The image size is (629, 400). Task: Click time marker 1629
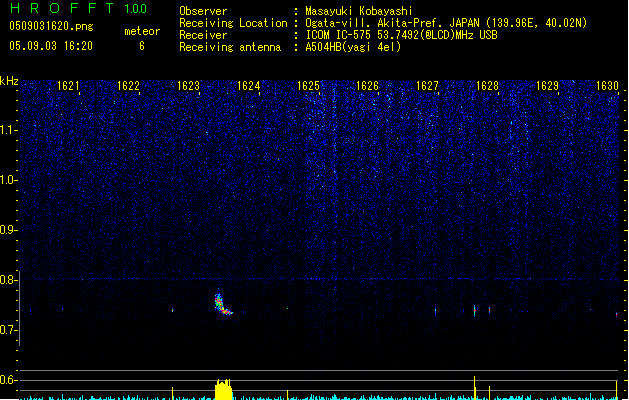click(x=547, y=86)
